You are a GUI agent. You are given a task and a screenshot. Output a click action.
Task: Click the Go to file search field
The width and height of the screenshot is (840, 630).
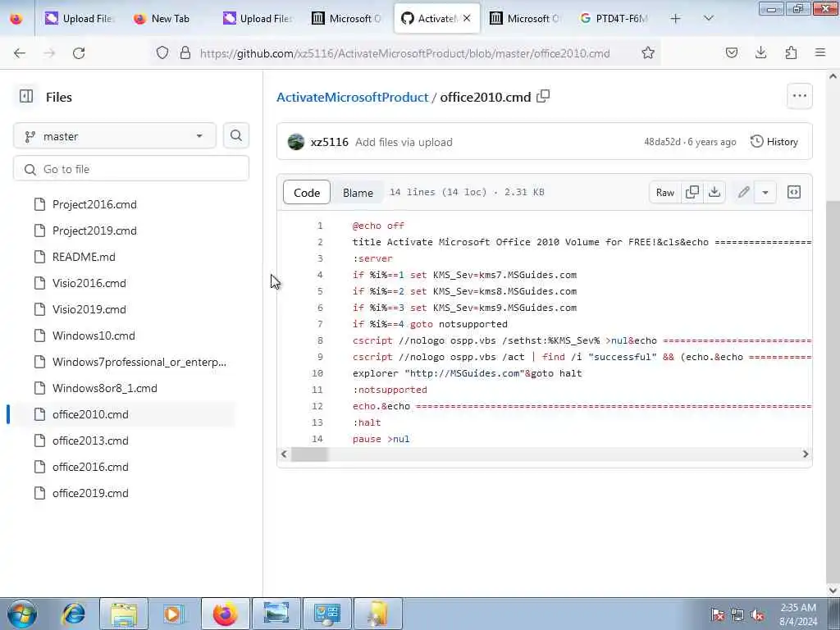point(131,169)
